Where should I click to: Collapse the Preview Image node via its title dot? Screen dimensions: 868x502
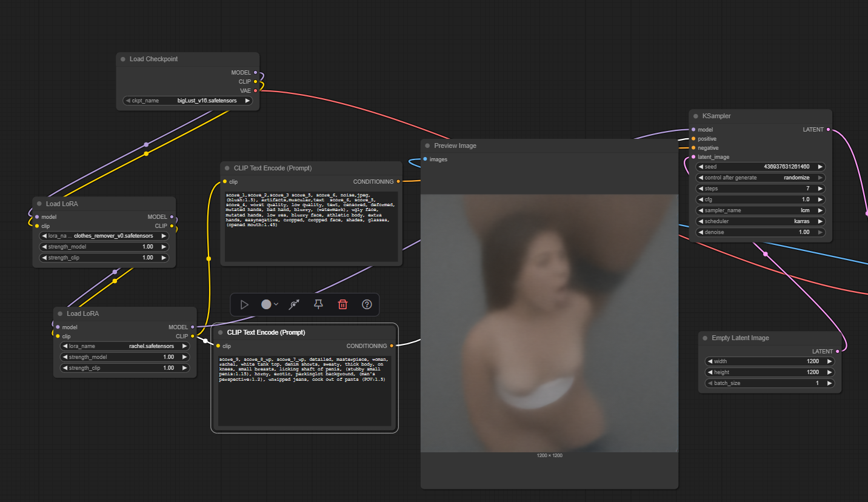(427, 146)
